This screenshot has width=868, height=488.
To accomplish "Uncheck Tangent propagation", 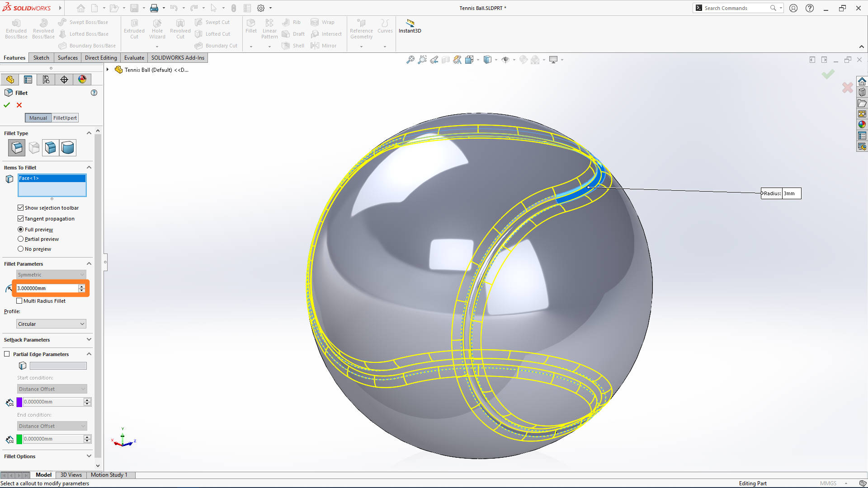I will pos(21,218).
